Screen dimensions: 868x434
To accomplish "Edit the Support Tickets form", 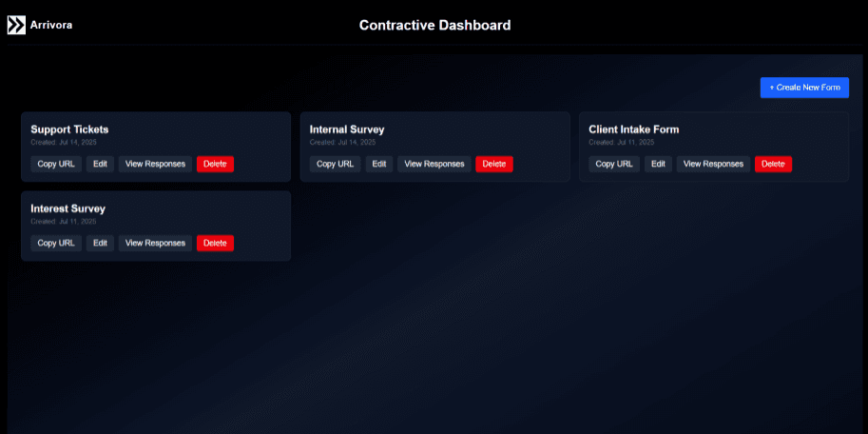I will (x=100, y=164).
